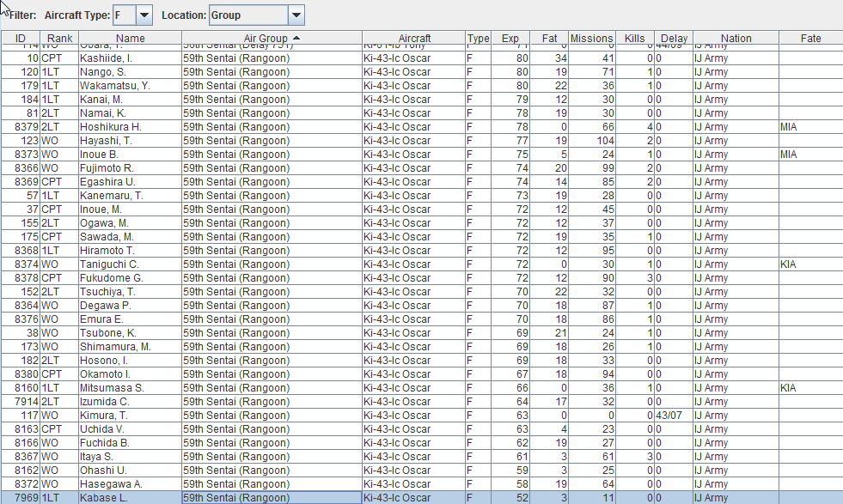Image resolution: width=843 pixels, height=504 pixels.
Task: Sort by the Exp column header
Action: [x=510, y=38]
